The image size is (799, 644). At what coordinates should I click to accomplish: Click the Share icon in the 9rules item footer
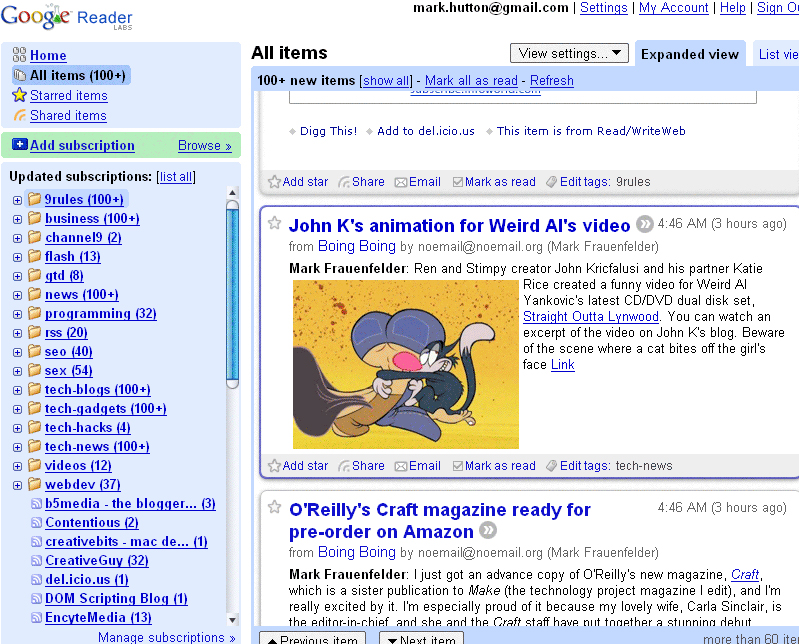pyautogui.click(x=344, y=182)
